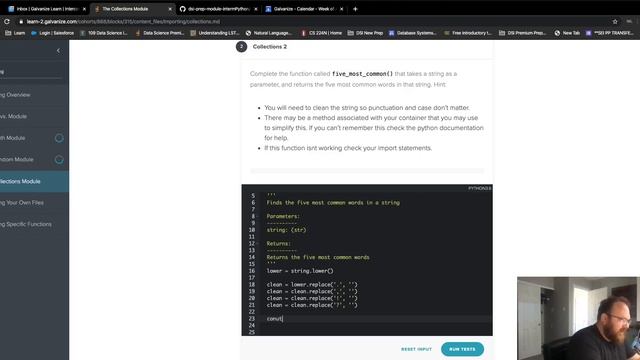Open the Database Systems bookmark

(x=412, y=33)
